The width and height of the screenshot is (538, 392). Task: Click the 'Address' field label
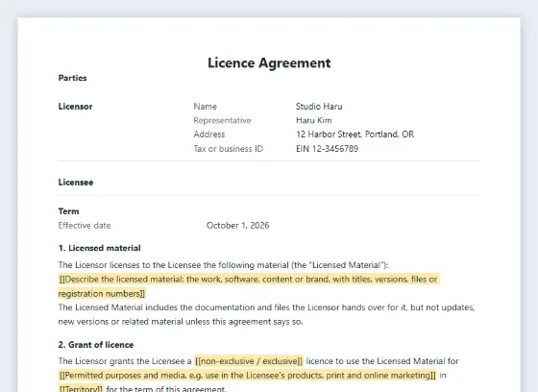[x=209, y=135]
